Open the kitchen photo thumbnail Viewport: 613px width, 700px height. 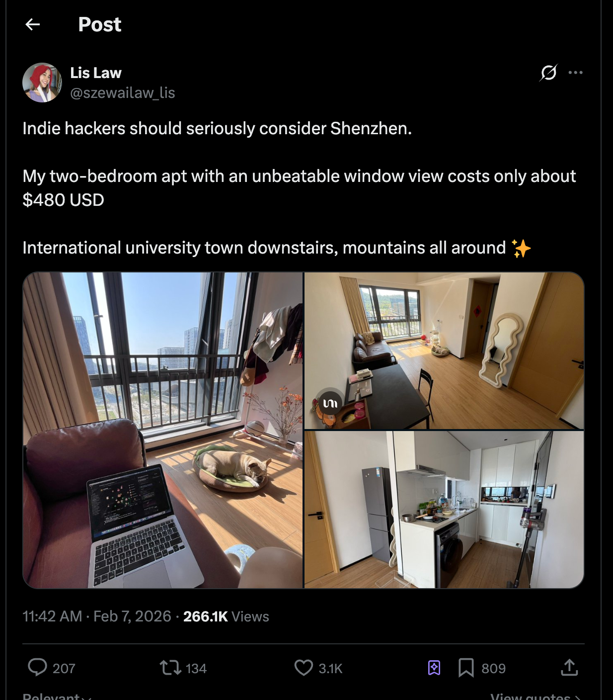click(x=444, y=510)
